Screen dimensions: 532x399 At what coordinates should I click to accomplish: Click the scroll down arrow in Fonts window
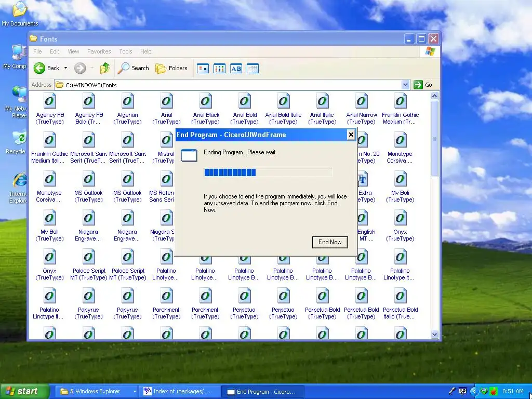pos(435,335)
